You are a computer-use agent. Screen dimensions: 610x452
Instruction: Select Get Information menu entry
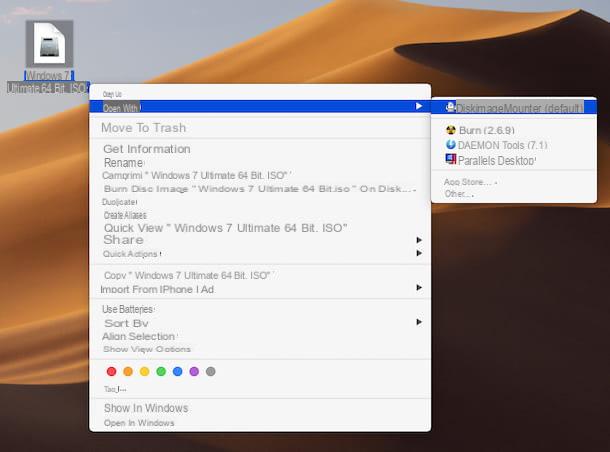click(x=147, y=149)
